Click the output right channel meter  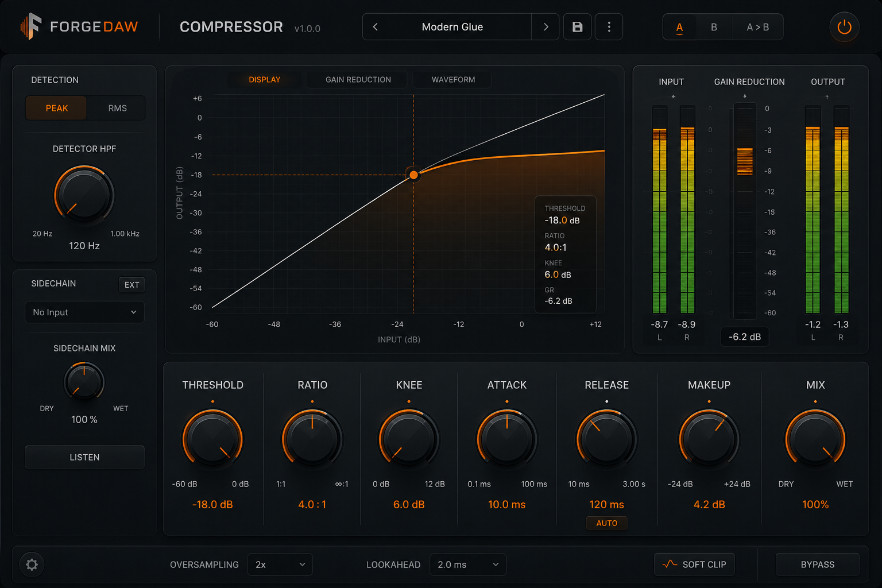(x=841, y=210)
